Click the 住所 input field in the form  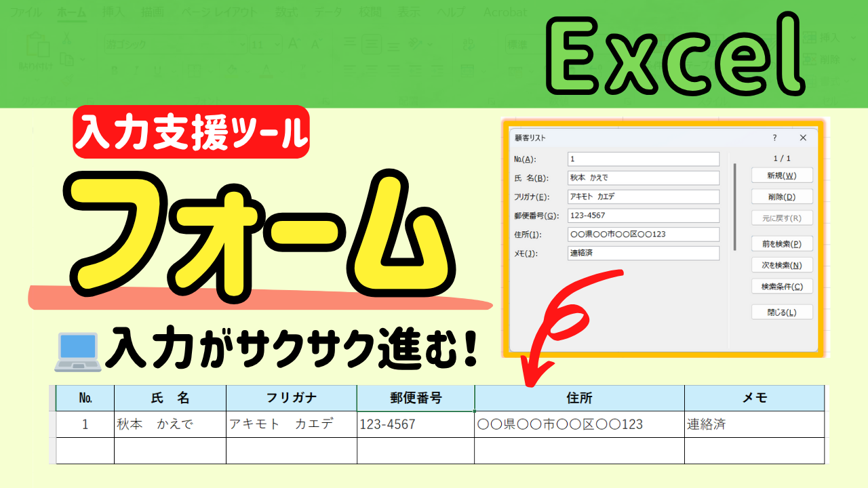[643, 235]
